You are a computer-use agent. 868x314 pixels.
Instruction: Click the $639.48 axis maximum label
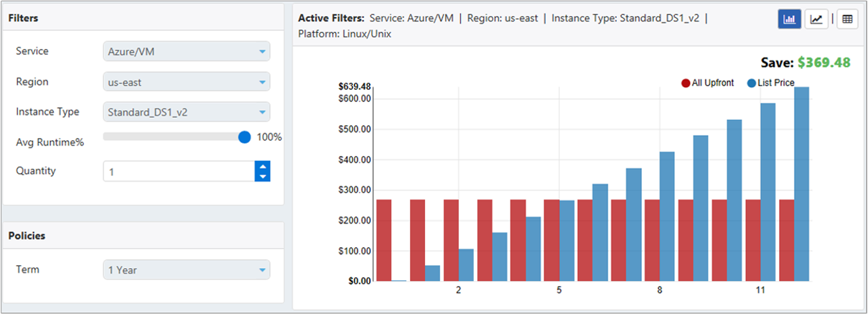(x=355, y=86)
